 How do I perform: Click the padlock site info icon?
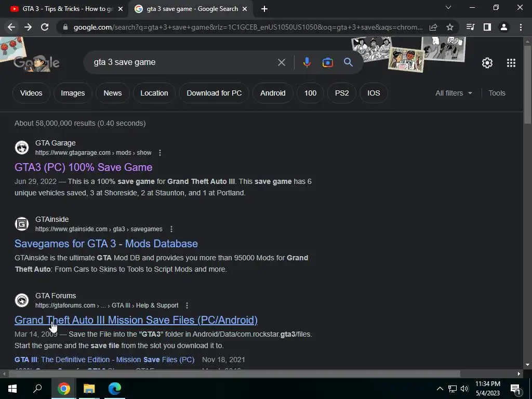tap(65, 27)
